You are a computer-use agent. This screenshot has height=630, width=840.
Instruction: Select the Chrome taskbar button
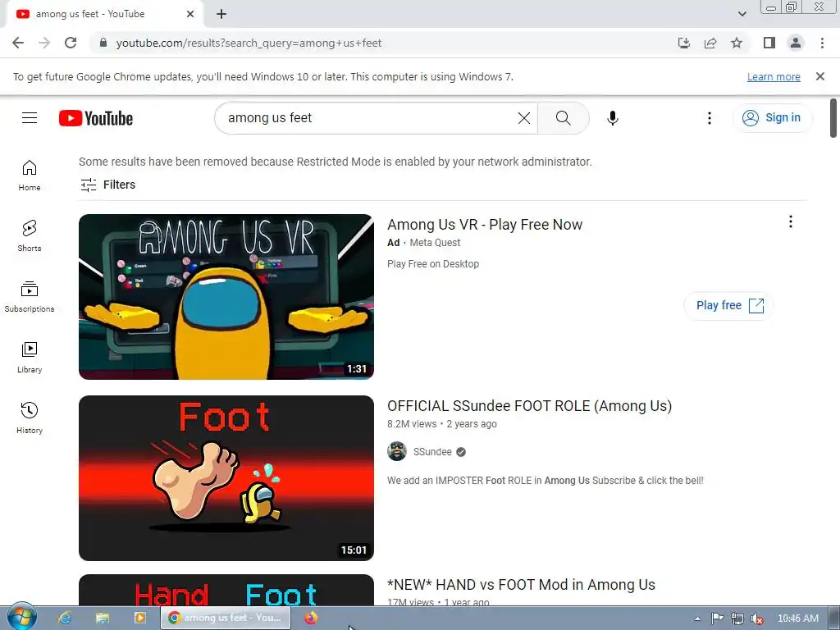pos(226,618)
